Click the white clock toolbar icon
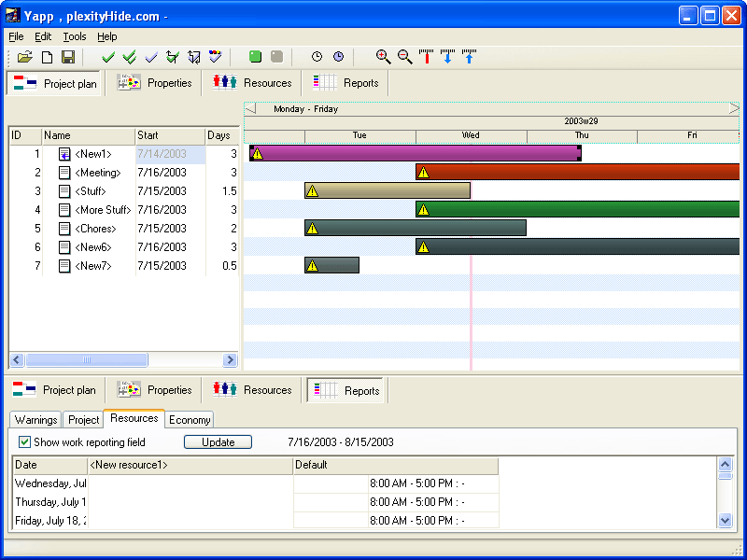The width and height of the screenshot is (747, 560). [x=317, y=57]
